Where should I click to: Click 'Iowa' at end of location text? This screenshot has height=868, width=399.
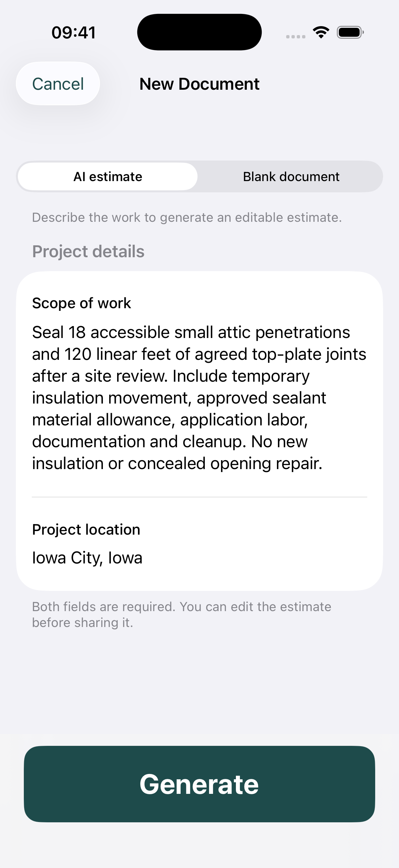125,558
